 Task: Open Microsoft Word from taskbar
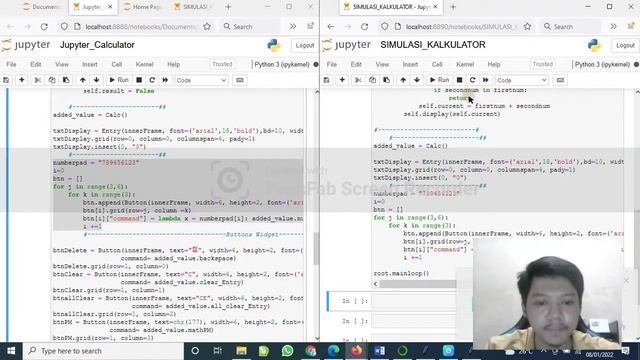[x=379, y=351]
